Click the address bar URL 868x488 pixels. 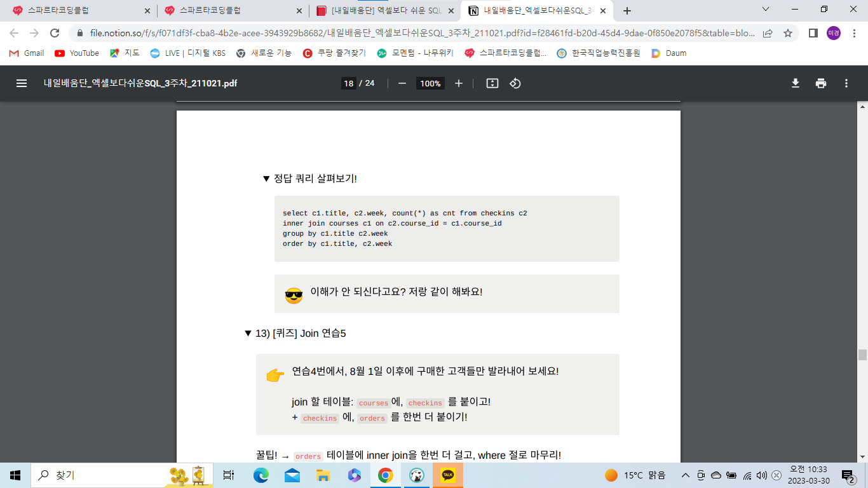pos(423,33)
